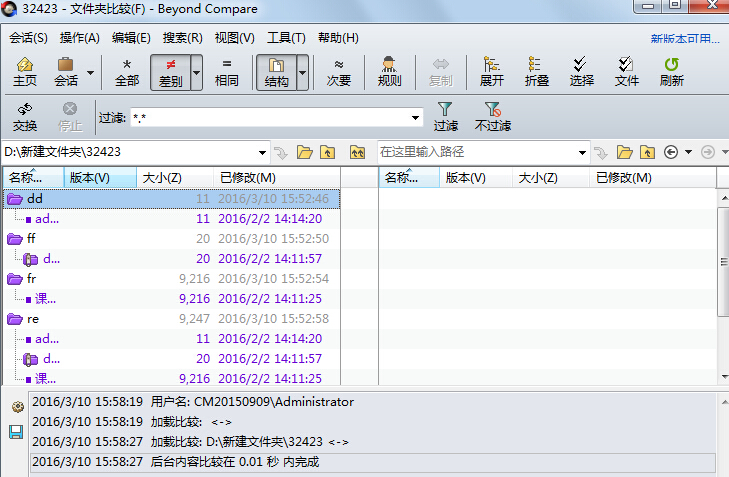Click the 规则 (Rules) toolbar icon
729x477 pixels.
[389, 72]
